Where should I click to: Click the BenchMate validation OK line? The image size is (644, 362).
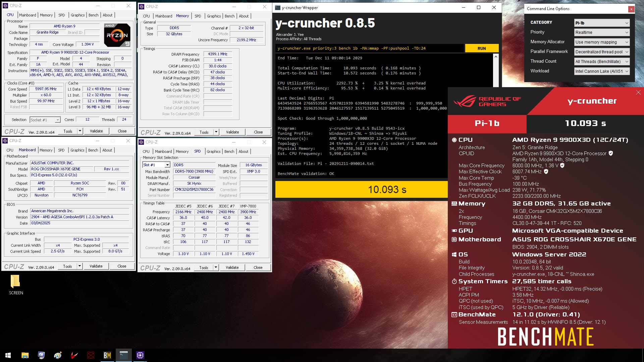tap(306, 174)
